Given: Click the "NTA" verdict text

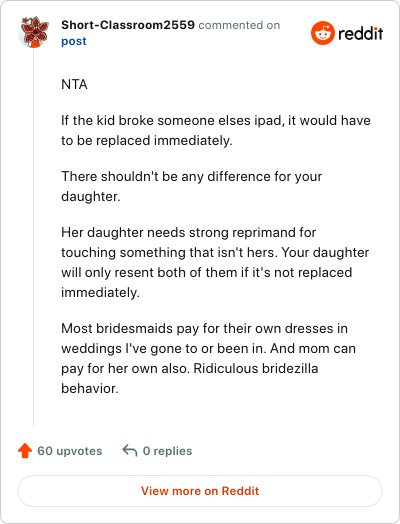Looking at the screenshot, I should tap(74, 85).
